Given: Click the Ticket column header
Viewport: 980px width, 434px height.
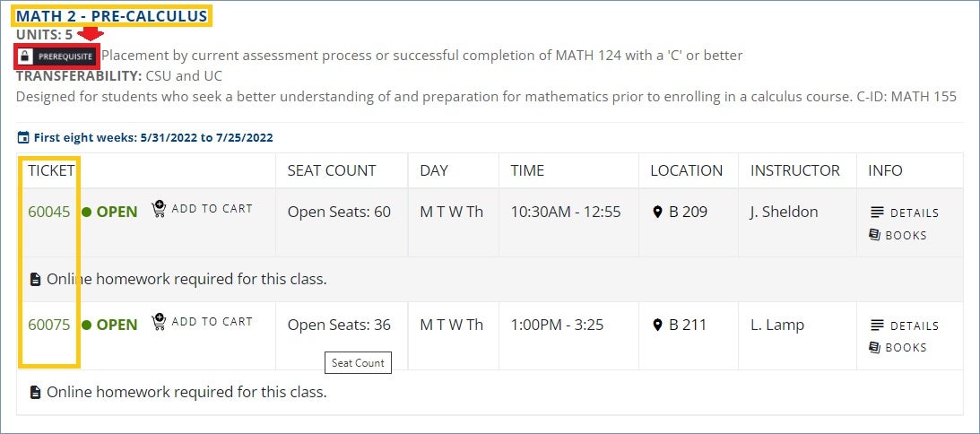Looking at the screenshot, I should coord(51,170).
